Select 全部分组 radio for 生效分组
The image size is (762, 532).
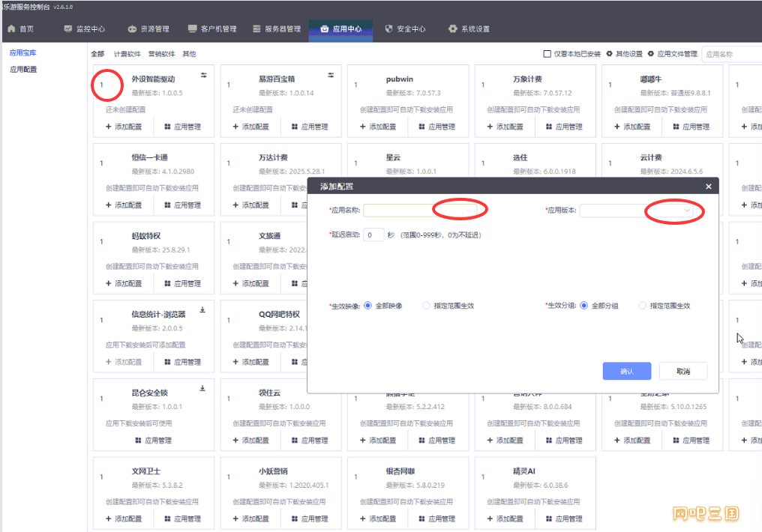click(x=584, y=305)
